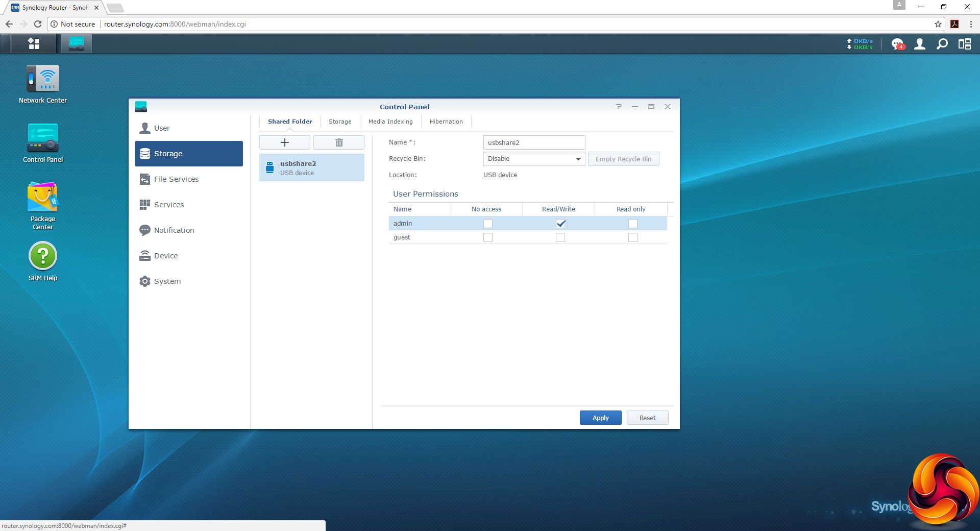This screenshot has width=980, height=531.
Task: Switch to the Media Indexing tab
Action: point(390,122)
